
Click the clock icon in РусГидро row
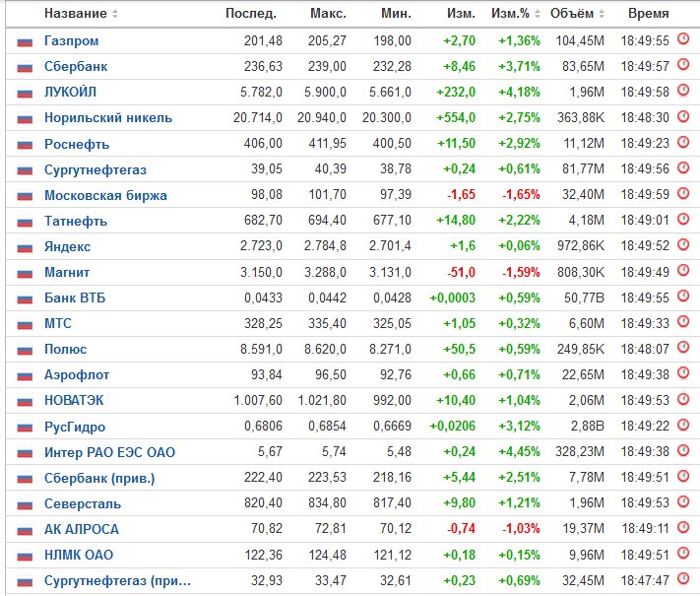pyautogui.click(x=683, y=425)
